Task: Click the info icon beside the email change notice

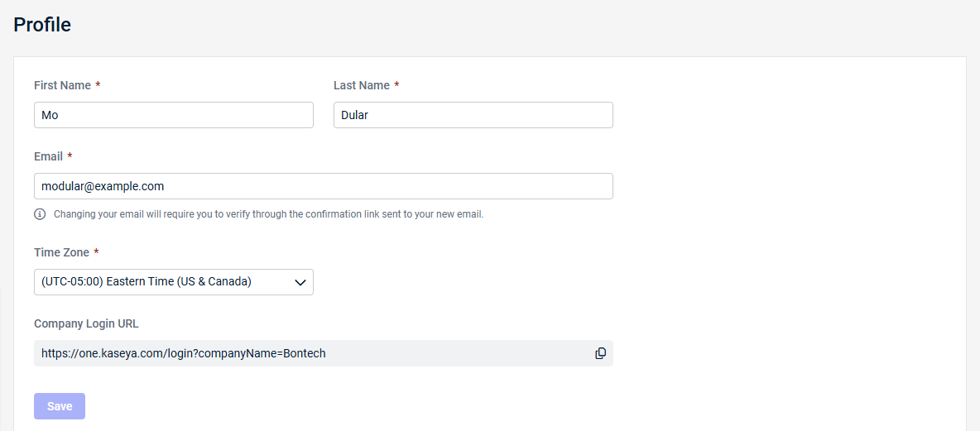Action: 40,214
